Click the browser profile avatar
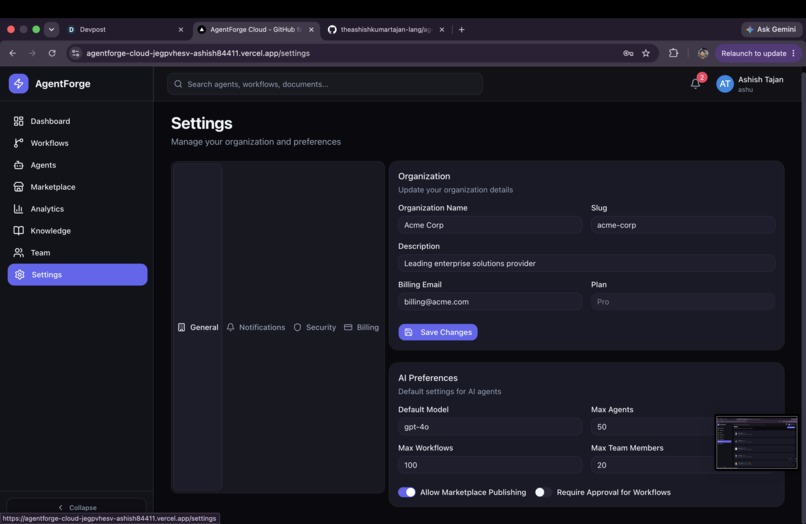Viewport: 806px width, 524px height. tap(703, 53)
